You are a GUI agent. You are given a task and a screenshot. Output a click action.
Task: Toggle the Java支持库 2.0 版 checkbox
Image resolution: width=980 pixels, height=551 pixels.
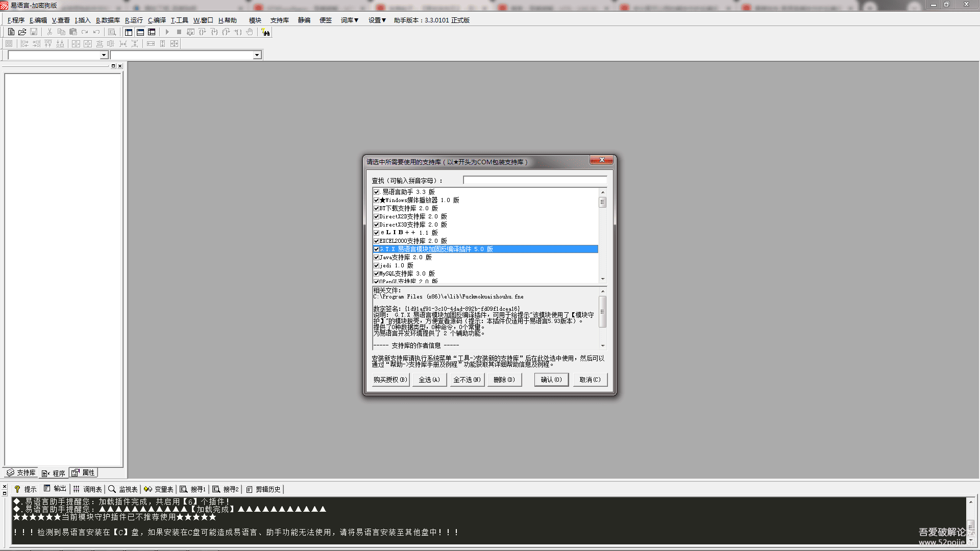pyautogui.click(x=377, y=257)
